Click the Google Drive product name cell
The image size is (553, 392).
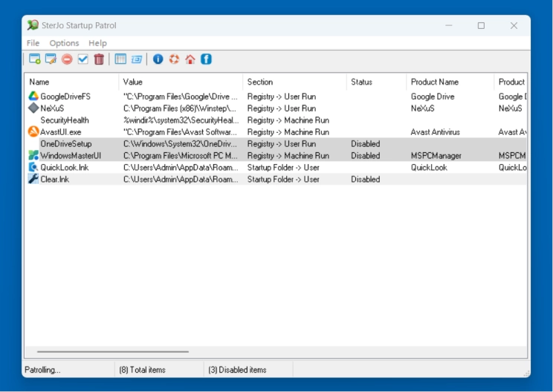[433, 97]
